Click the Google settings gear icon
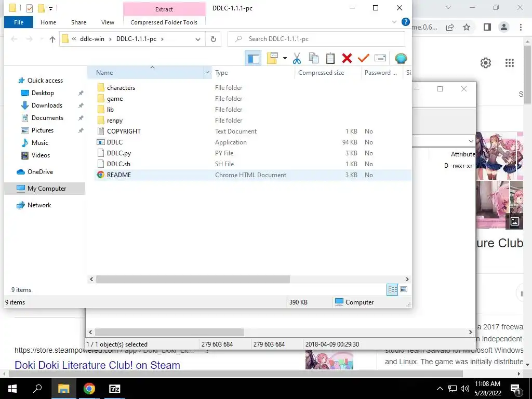 coord(486,63)
